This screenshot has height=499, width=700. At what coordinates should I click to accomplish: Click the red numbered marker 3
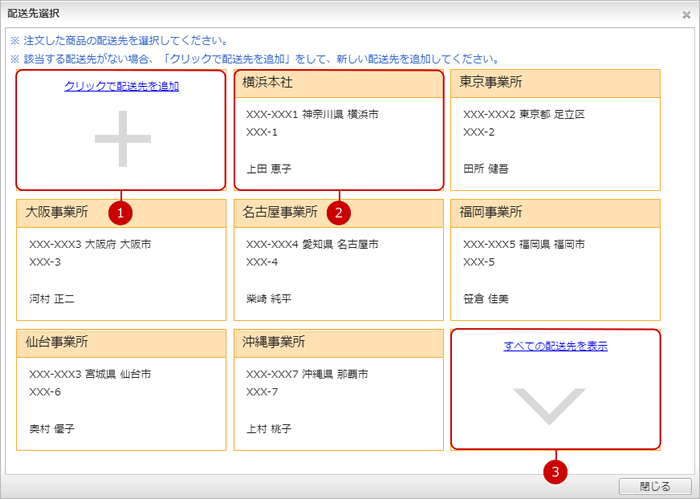point(556,468)
